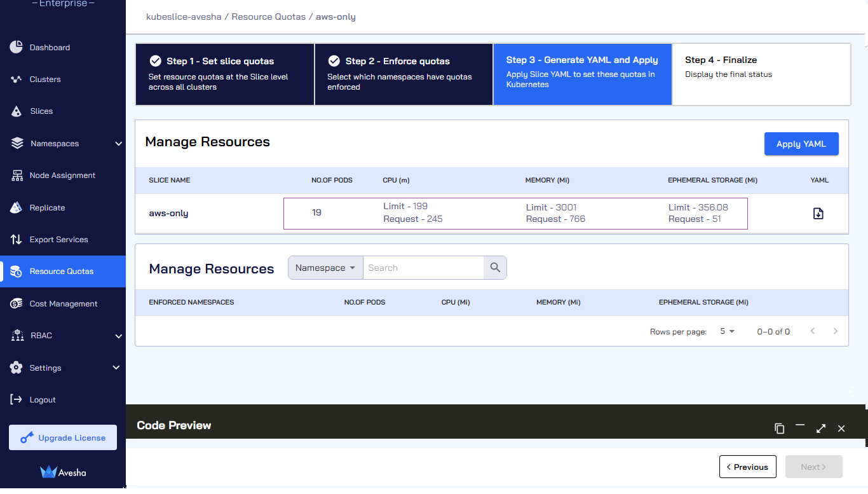Open Step 1 Set slice quotas

coord(225,74)
